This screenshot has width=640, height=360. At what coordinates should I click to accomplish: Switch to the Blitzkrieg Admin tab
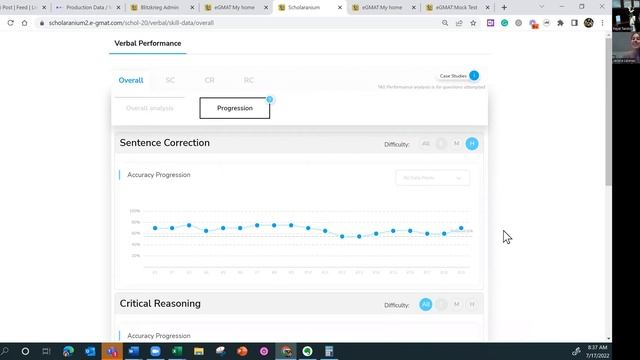coord(162,7)
